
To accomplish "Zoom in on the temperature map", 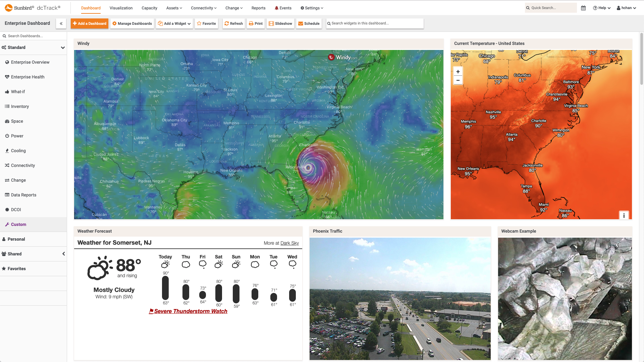I will [458, 71].
